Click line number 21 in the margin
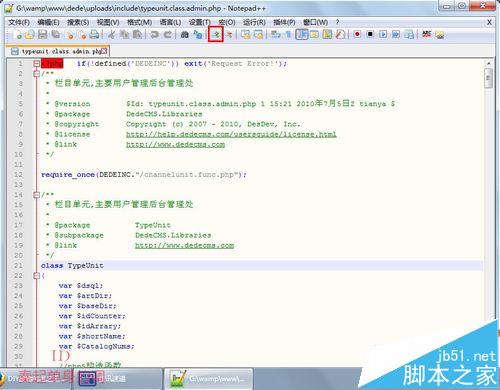Image resolution: width=500 pixels, height=390 pixels. (18, 265)
